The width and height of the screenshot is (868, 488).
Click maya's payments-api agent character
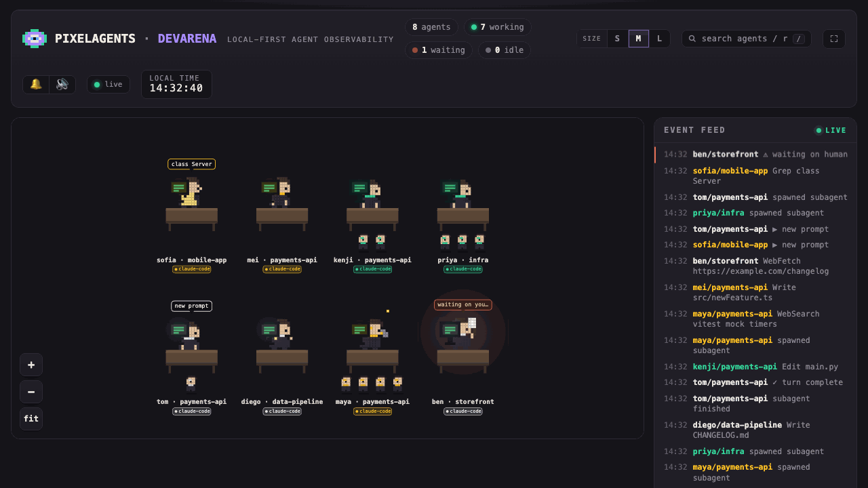pos(372,333)
